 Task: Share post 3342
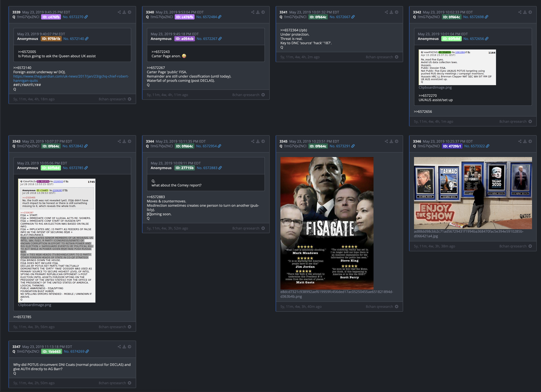point(520,12)
